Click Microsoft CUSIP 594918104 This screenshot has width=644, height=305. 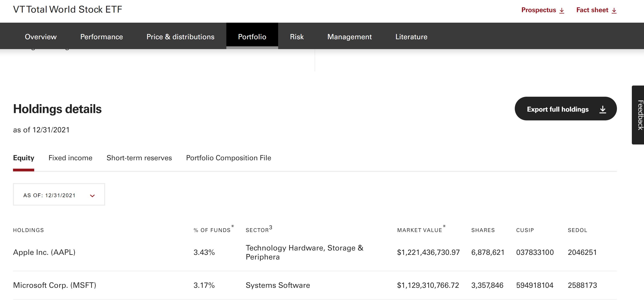(535, 285)
